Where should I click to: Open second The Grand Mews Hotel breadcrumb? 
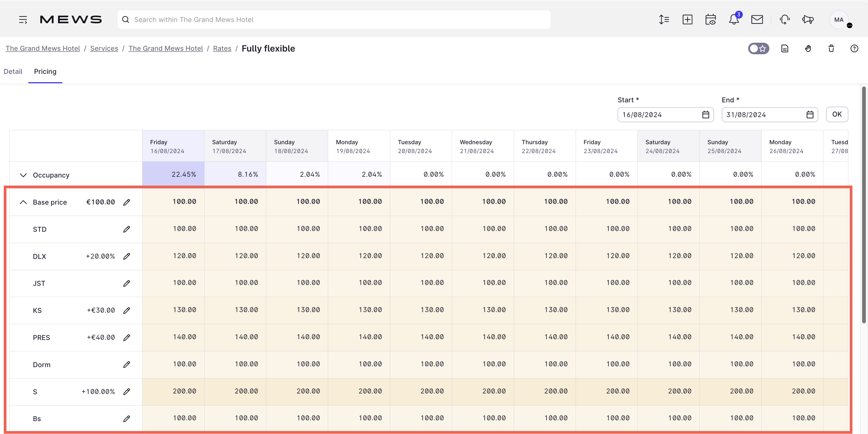click(166, 49)
